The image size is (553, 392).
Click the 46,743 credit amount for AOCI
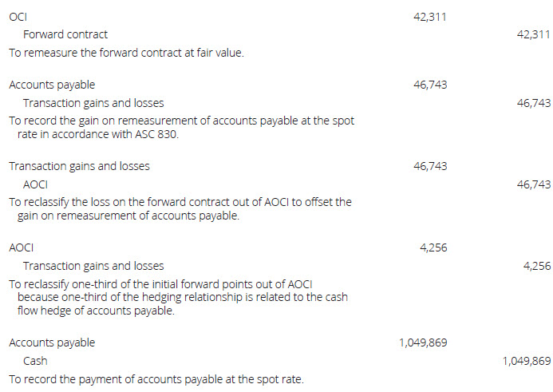[534, 184]
